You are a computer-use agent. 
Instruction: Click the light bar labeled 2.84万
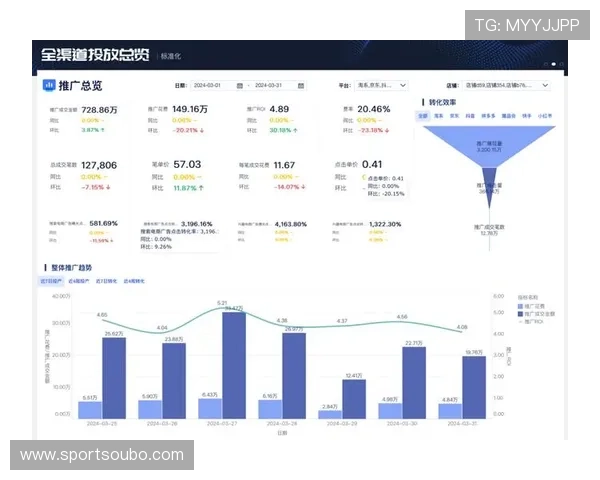pos(330,415)
